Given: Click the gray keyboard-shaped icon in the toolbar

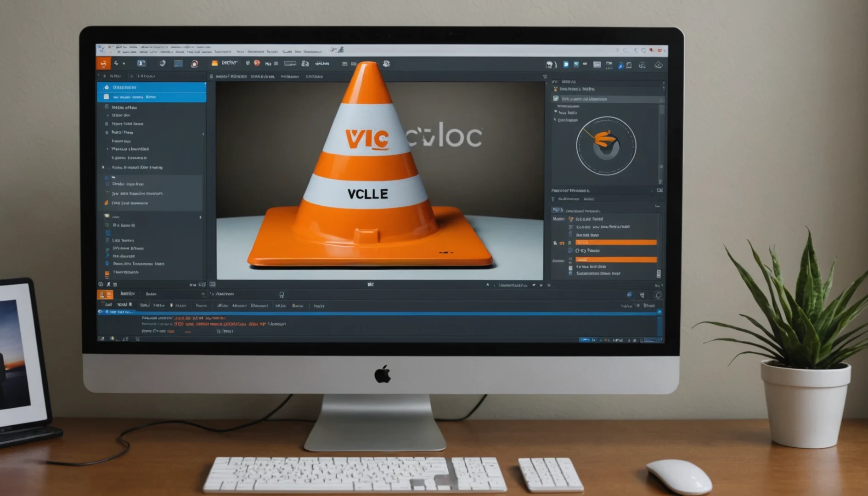Looking at the screenshot, I should tap(290, 63).
